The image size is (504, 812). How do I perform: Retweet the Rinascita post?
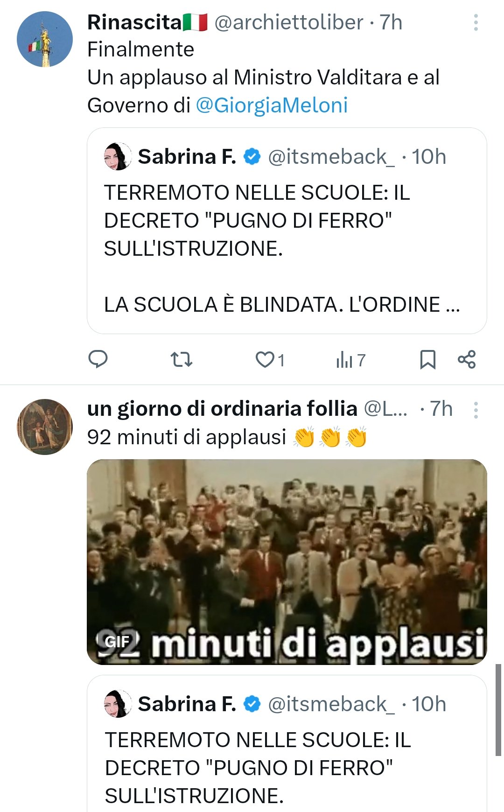(x=181, y=359)
